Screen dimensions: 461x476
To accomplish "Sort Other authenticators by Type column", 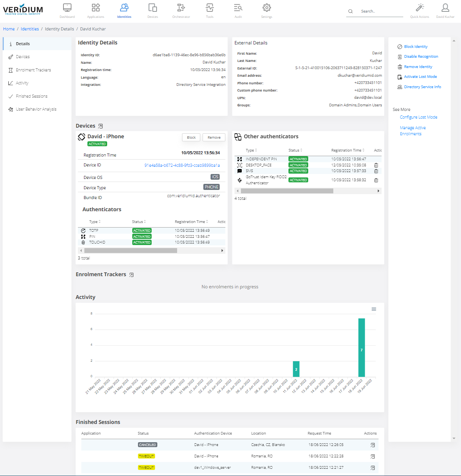I will coord(251,150).
